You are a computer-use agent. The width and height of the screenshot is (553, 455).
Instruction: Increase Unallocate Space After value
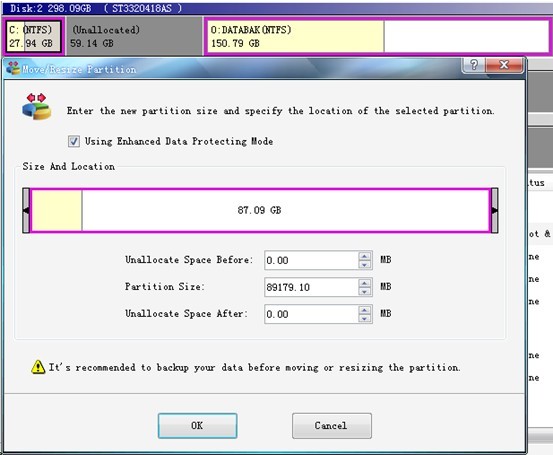pos(364,310)
